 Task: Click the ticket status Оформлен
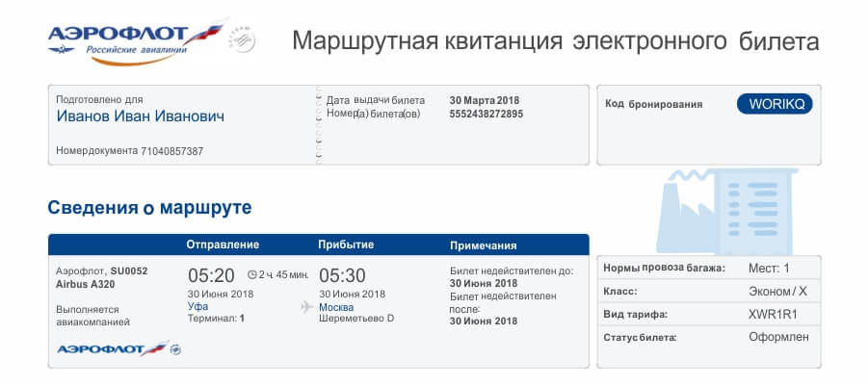tap(778, 337)
